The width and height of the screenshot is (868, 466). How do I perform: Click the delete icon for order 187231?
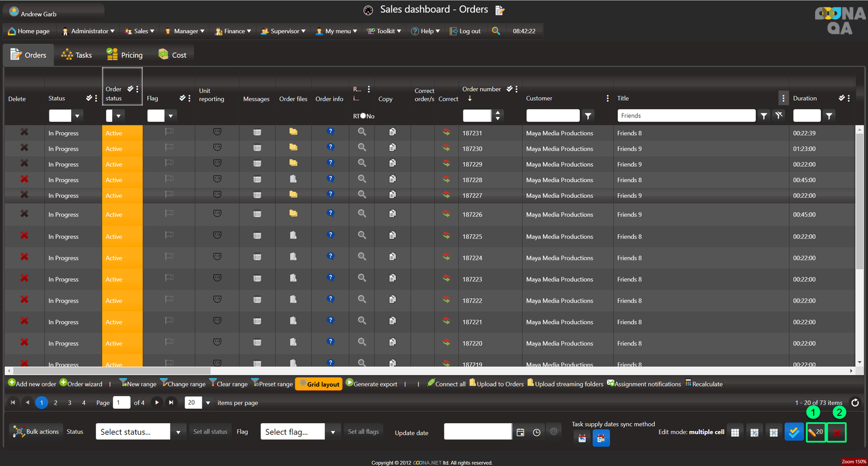(x=24, y=132)
